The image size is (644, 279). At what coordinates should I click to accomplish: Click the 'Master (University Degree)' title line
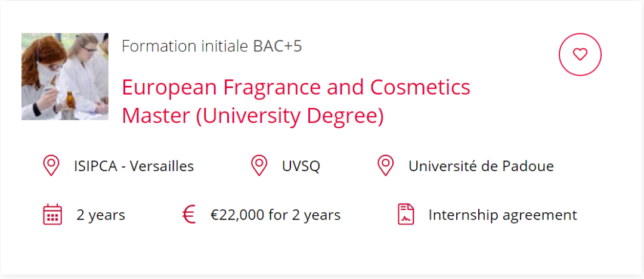tap(253, 116)
